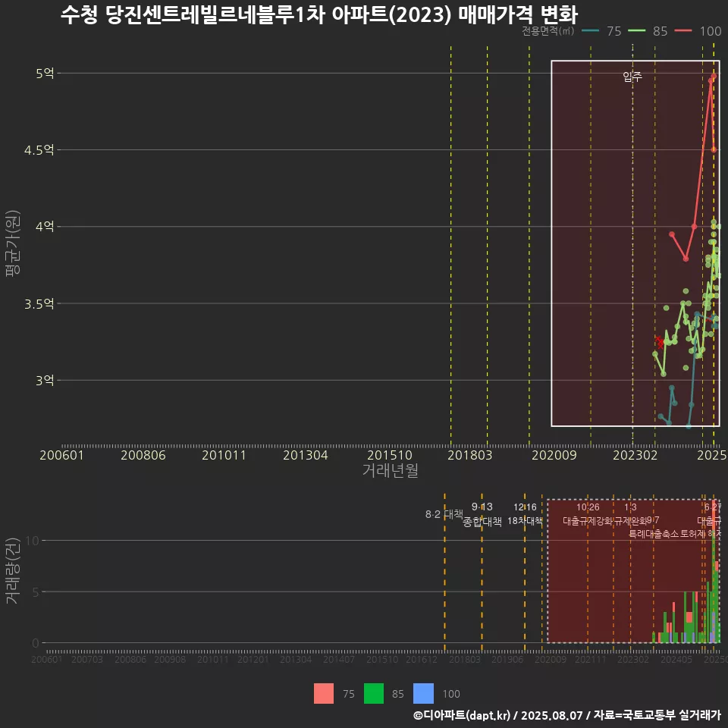Click the red 75 swatch in bottom legend
The image size is (728, 728).
coord(324,694)
